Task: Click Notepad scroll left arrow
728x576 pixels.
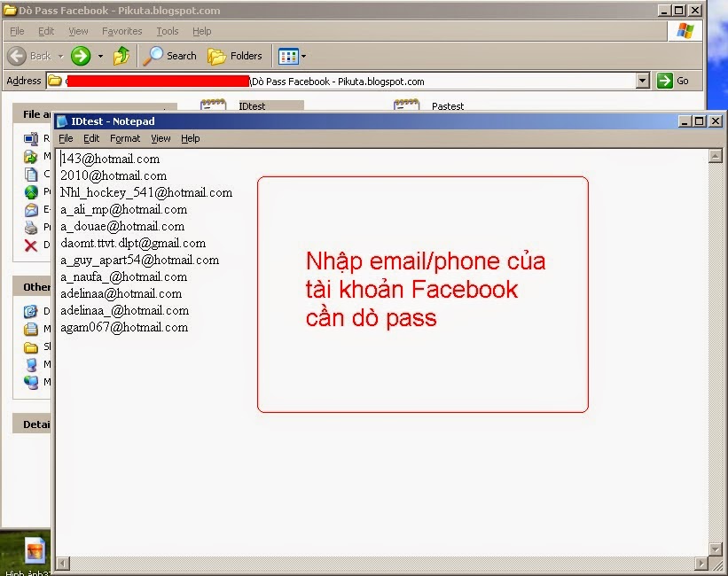Action: (63, 564)
